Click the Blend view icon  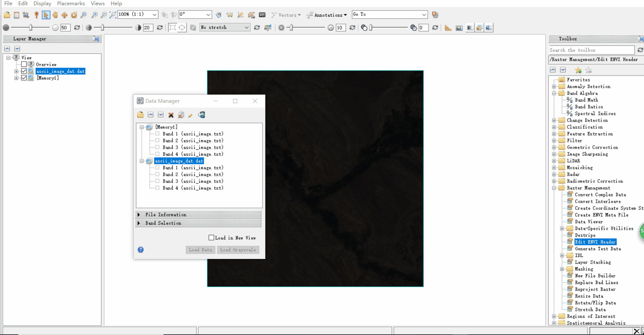click(x=470, y=28)
